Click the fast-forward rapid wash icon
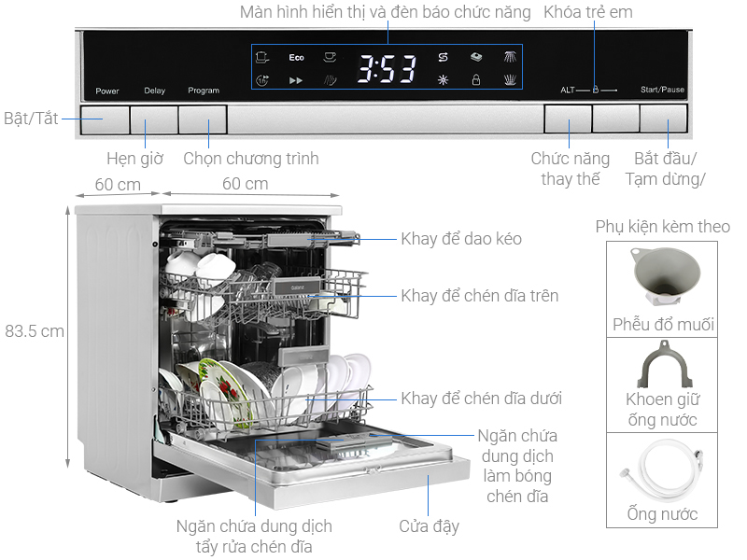 pyautogui.click(x=296, y=81)
